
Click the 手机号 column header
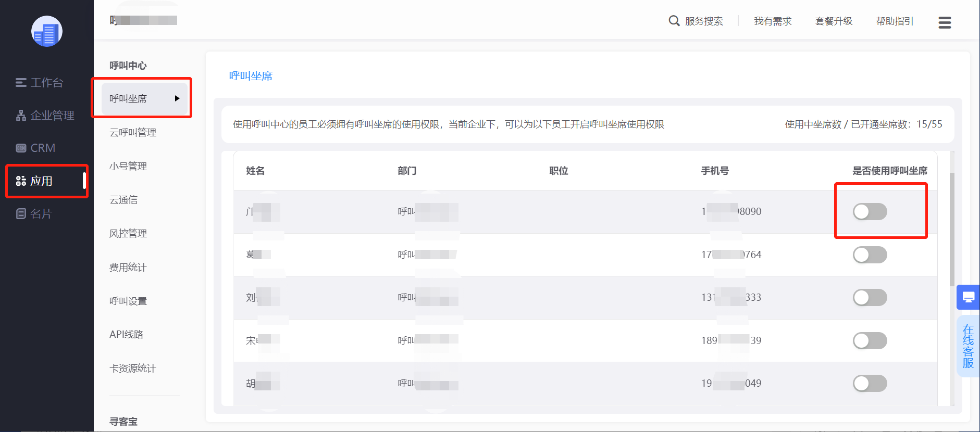[715, 171]
